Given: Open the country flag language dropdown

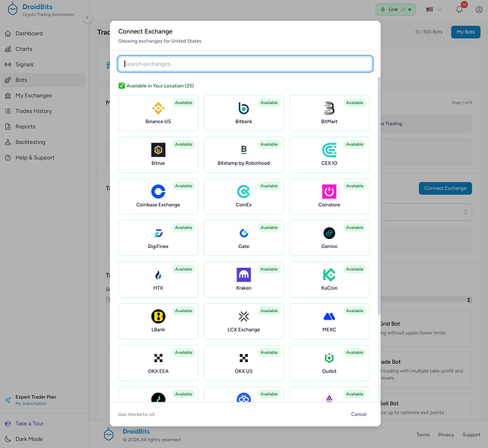Looking at the screenshot, I should 434,10.
